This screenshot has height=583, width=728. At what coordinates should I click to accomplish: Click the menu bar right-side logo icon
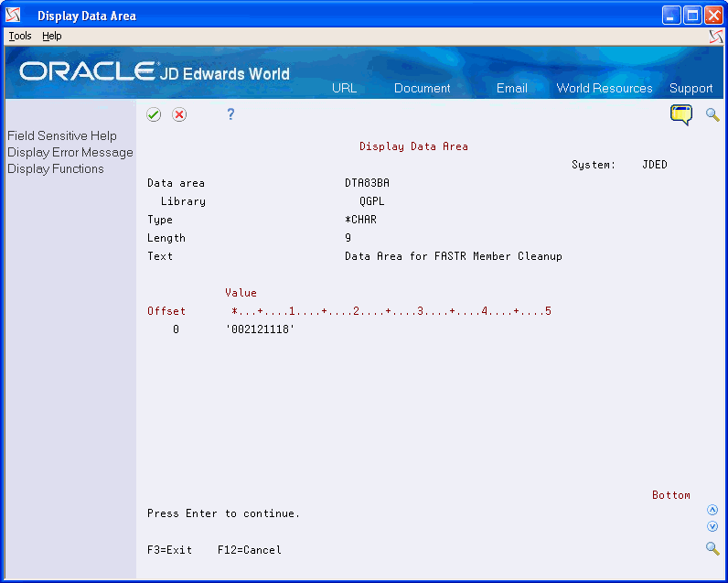tap(716, 37)
